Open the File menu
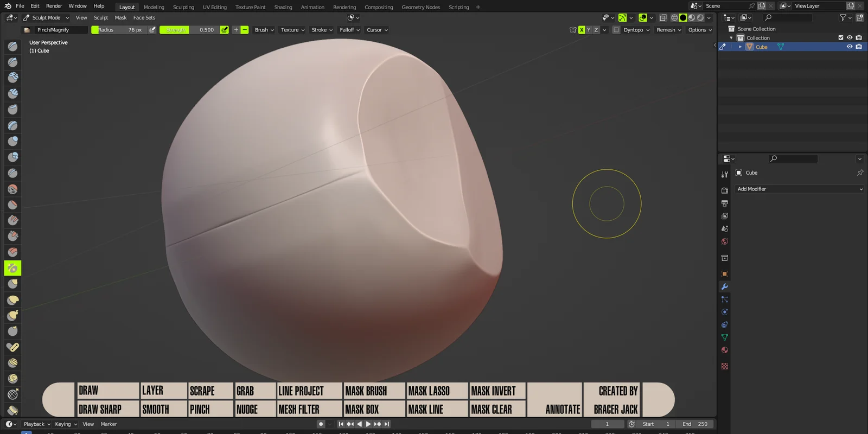Image resolution: width=868 pixels, height=434 pixels. point(20,6)
